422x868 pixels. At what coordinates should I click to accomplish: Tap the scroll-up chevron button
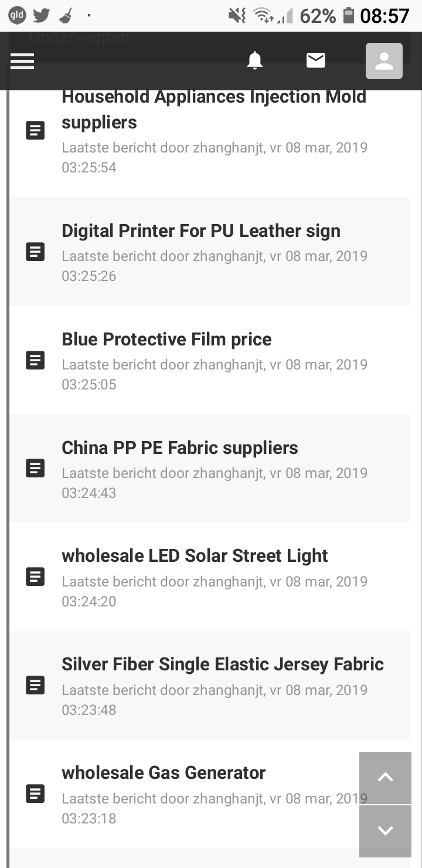coord(385,778)
